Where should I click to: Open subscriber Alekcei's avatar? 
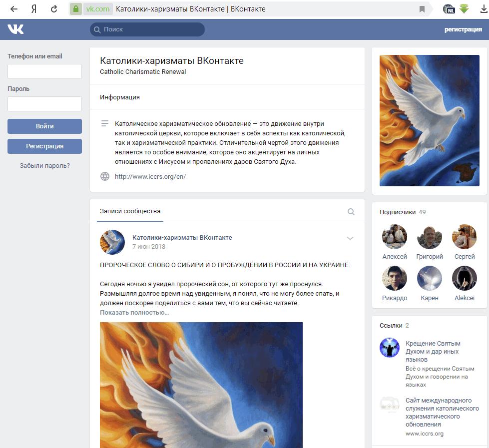click(465, 278)
